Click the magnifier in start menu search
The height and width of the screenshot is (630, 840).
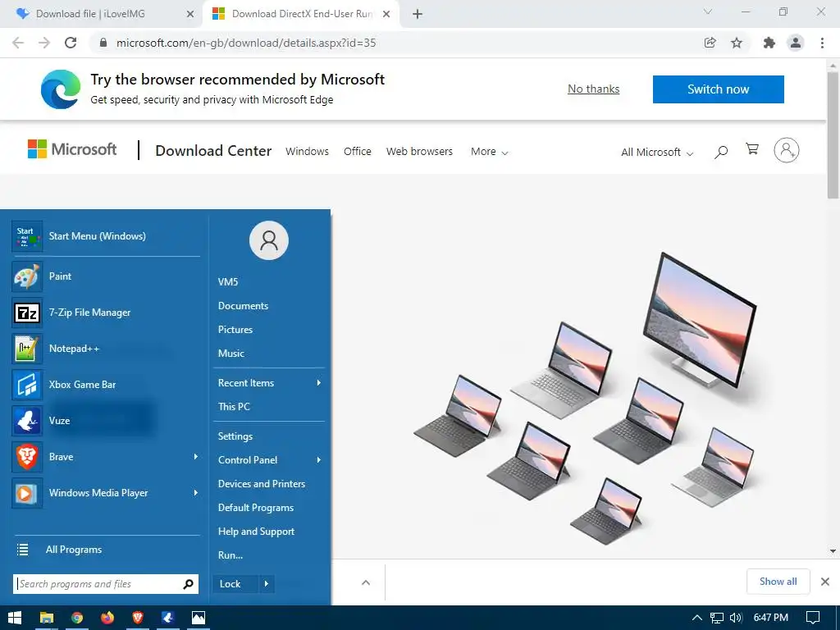click(188, 584)
